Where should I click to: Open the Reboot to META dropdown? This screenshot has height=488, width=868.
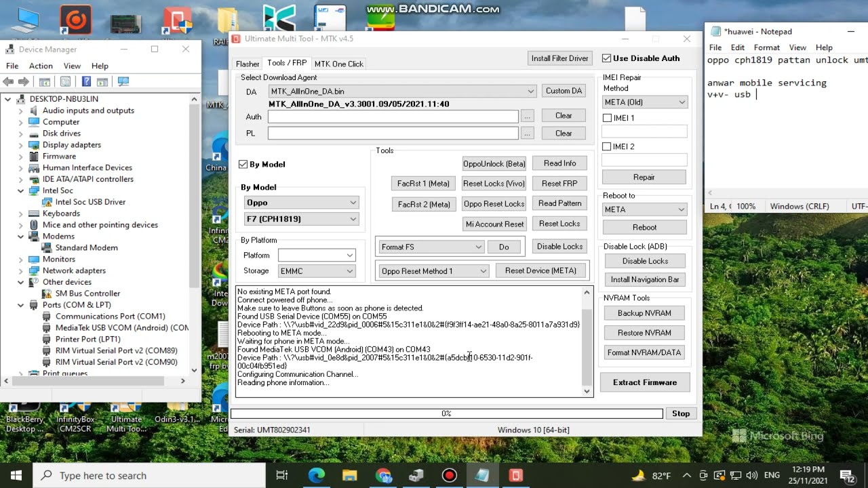coord(645,209)
